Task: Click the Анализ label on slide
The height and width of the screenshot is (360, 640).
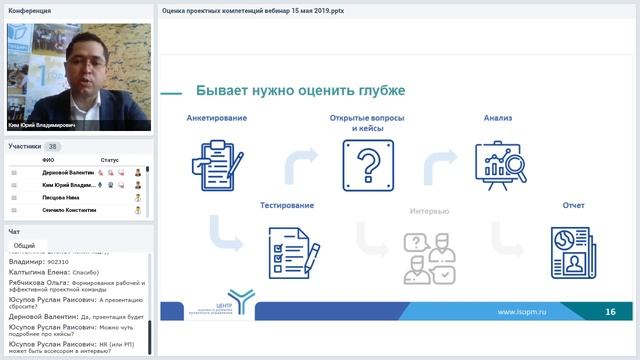Action: click(x=498, y=118)
